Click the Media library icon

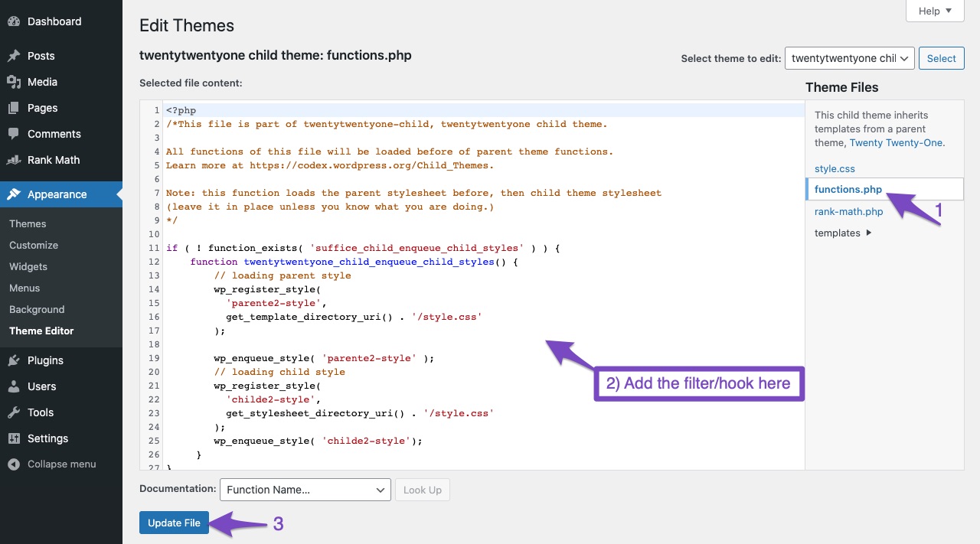14,82
